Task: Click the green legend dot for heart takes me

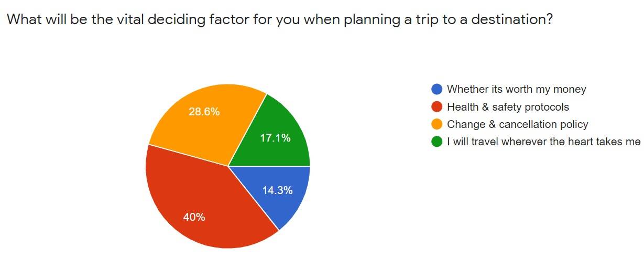Action: (x=436, y=142)
